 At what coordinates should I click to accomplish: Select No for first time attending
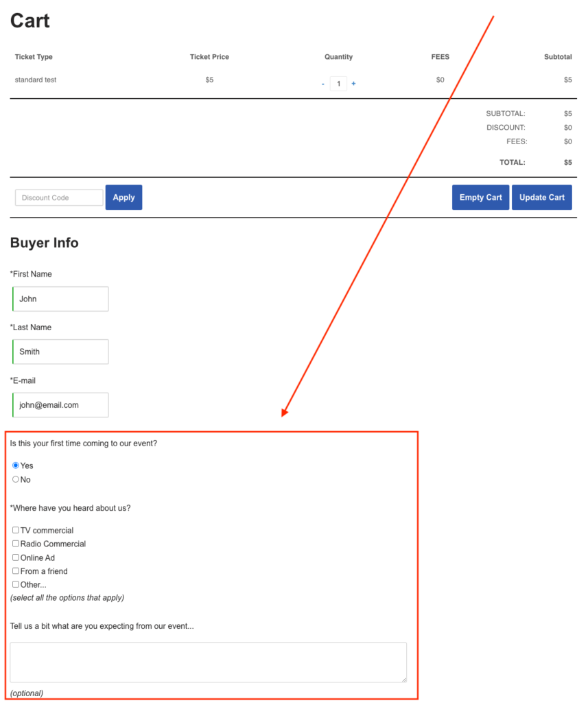16,479
